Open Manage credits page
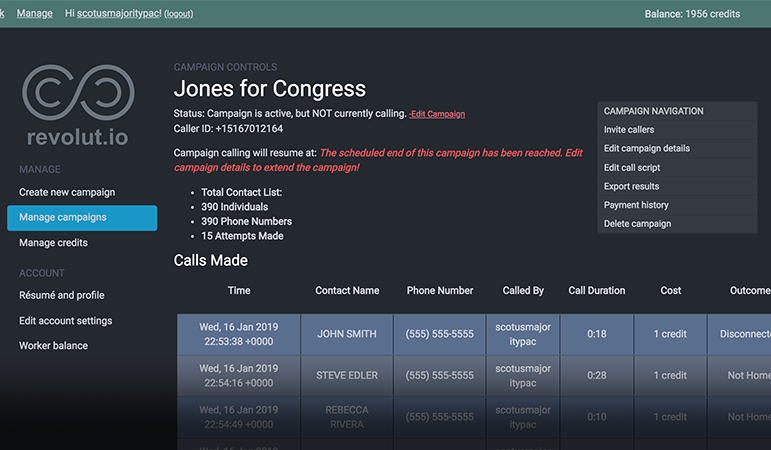 point(53,243)
